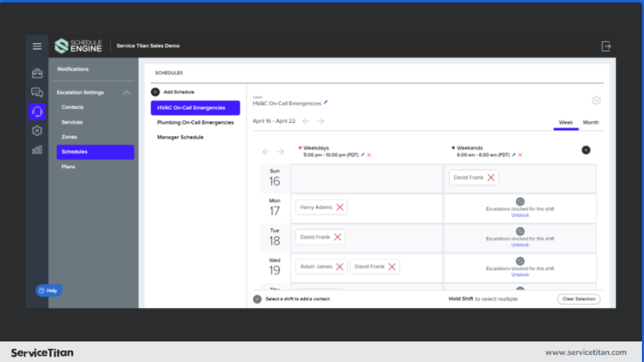Click the add contact plus icon at bottom
The image size is (644, 362).
click(257, 300)
